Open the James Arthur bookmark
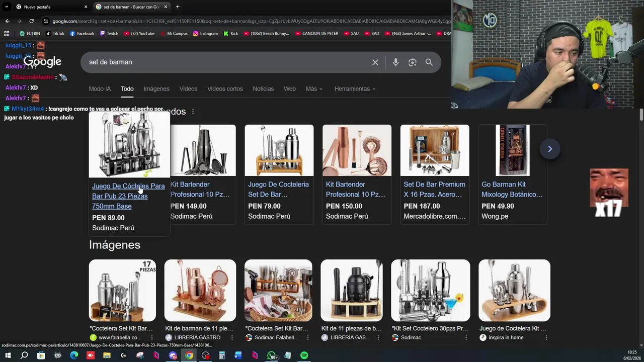Screen dimensions: 644x362 point(408,34)
